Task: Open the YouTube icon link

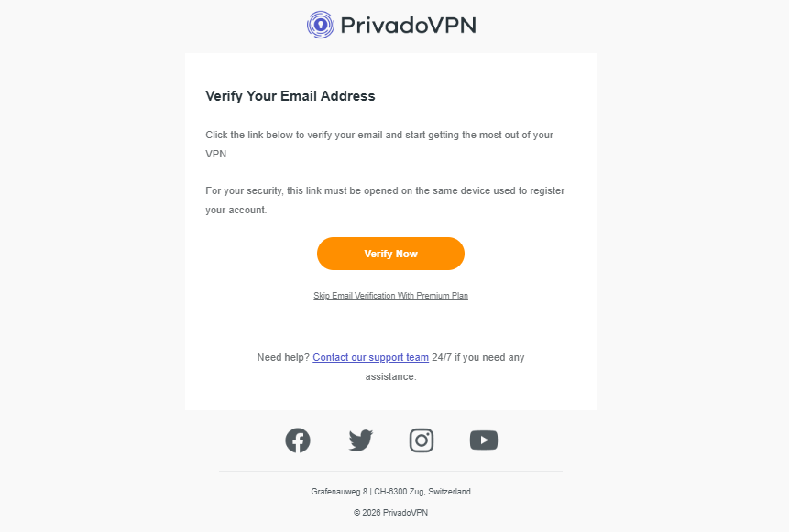Action: (484, 440)
